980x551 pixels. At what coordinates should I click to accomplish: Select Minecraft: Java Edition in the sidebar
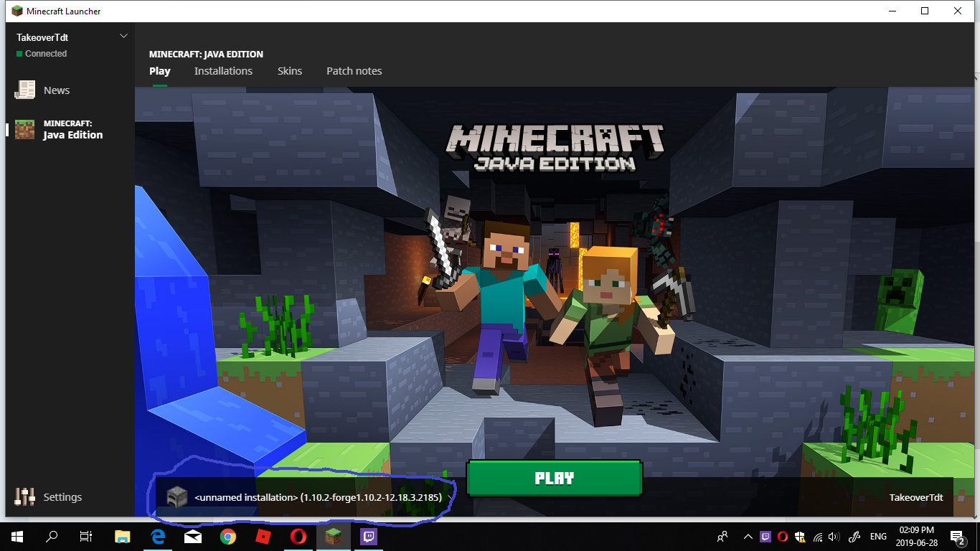59,129
